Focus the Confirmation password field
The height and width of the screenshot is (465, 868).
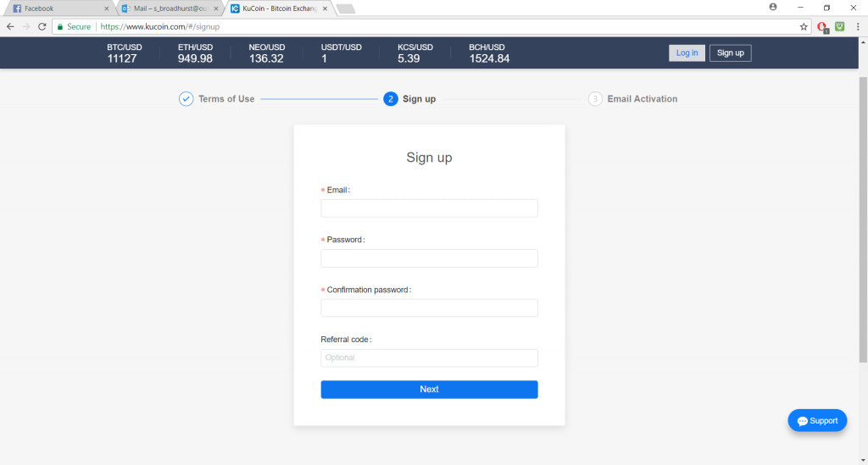429,308
